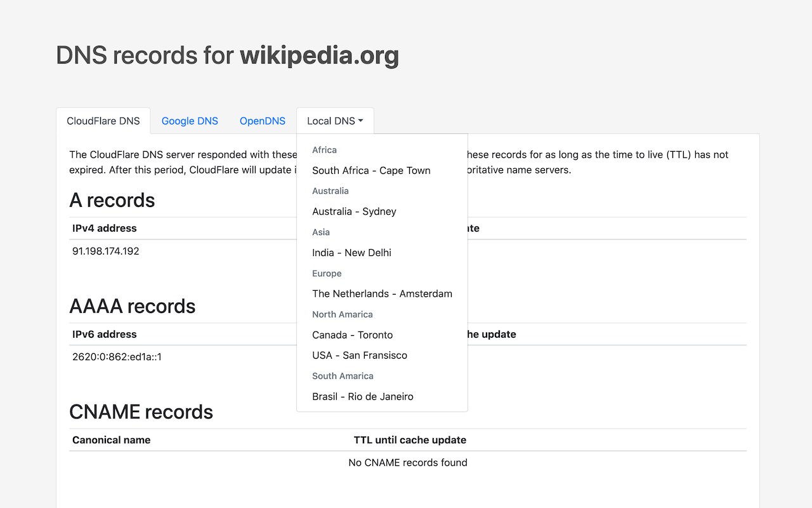Viewport: 812px width, 508px height.
Task: Click the CNAME records heading
Action: point(141,411)
